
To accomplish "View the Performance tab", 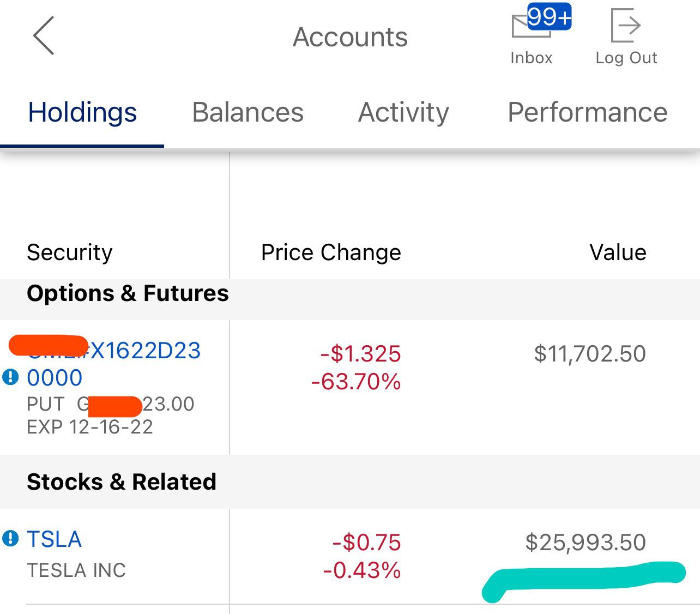I will [587, 113].
